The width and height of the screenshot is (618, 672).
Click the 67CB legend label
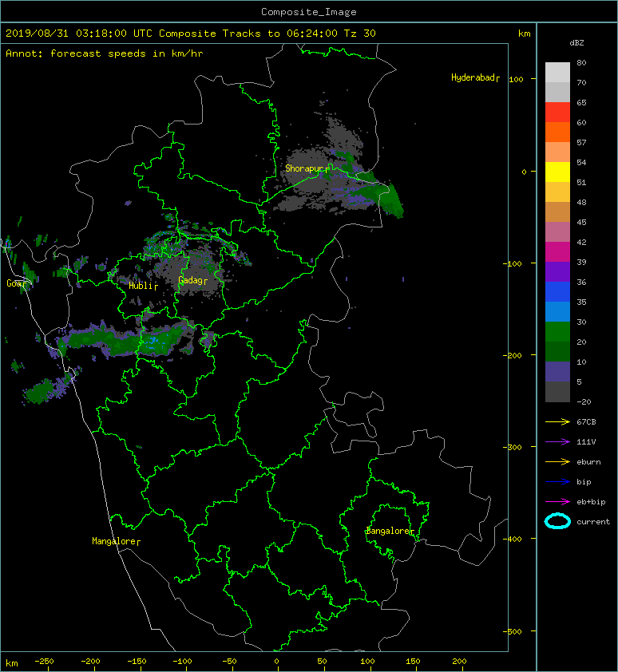point(586,421)
